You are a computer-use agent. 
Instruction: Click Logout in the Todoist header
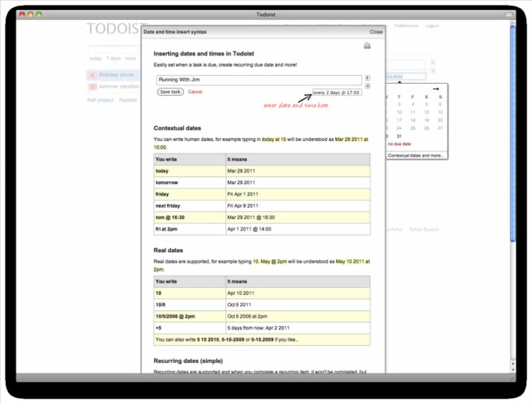431,26
